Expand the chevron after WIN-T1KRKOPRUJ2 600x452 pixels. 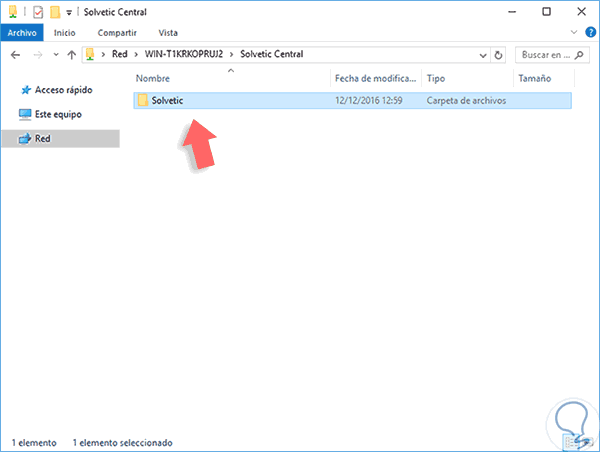232,55
